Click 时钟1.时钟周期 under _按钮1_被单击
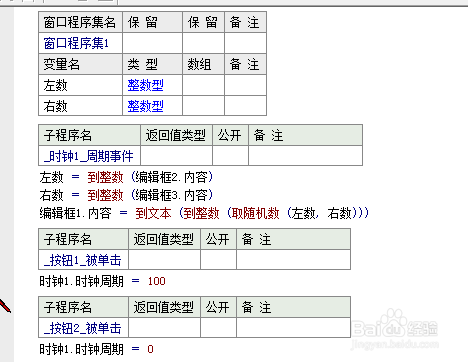 81,281
